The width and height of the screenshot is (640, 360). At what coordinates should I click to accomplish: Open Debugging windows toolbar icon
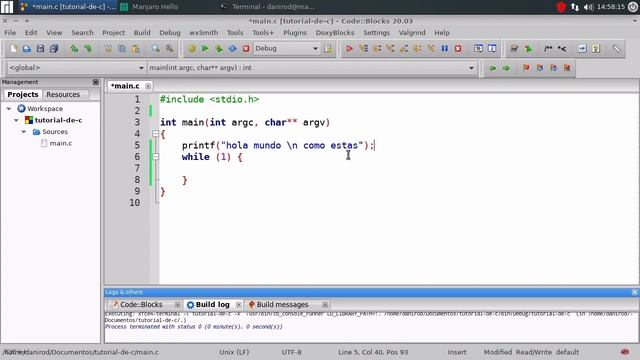coord(478,49)
